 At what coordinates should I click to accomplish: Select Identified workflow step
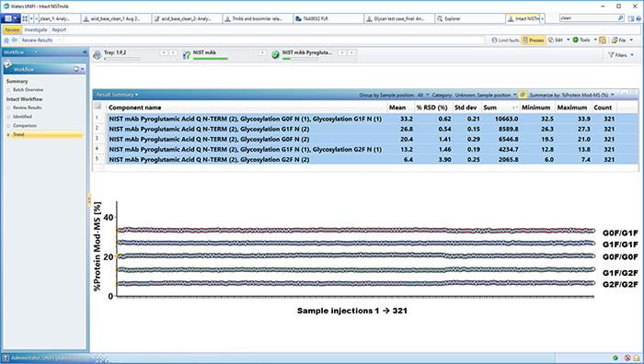[x=22, y=117]
